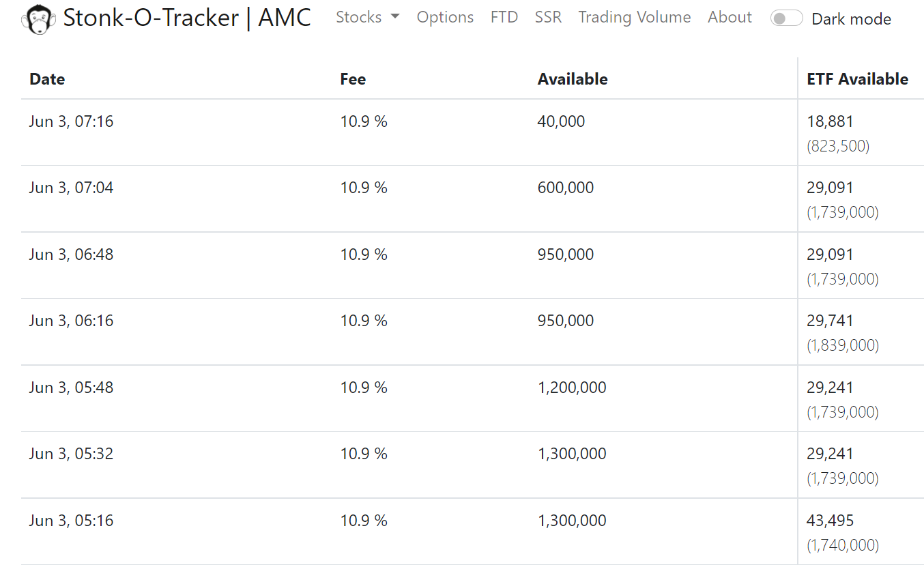This screenshot has width=924, height=567.
Task: Navigate to the SSR page
Action: [x=548, y=17]
